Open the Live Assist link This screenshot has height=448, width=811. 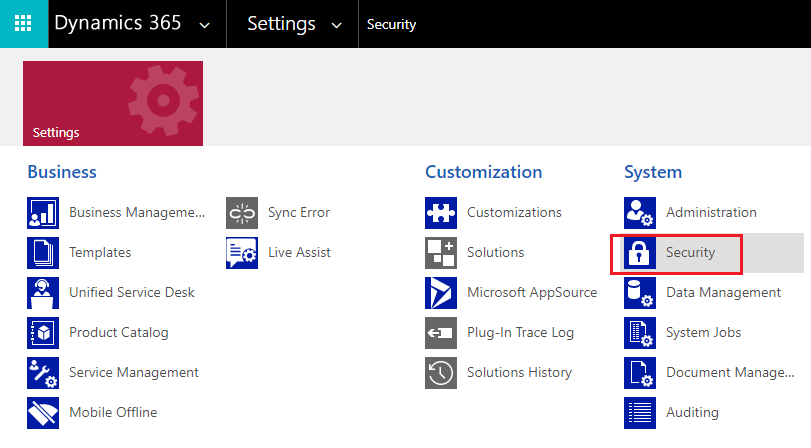tap(299, 252)
